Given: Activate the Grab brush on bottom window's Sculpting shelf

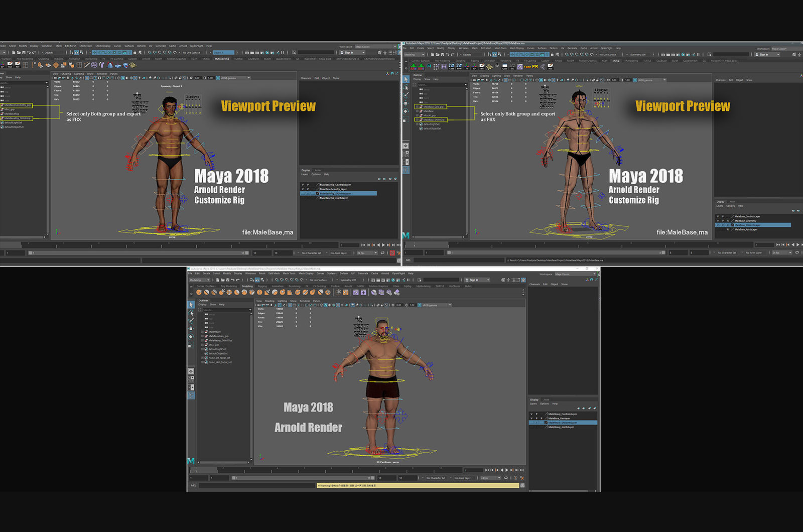Looking at the screenshot, I should 222,292.
